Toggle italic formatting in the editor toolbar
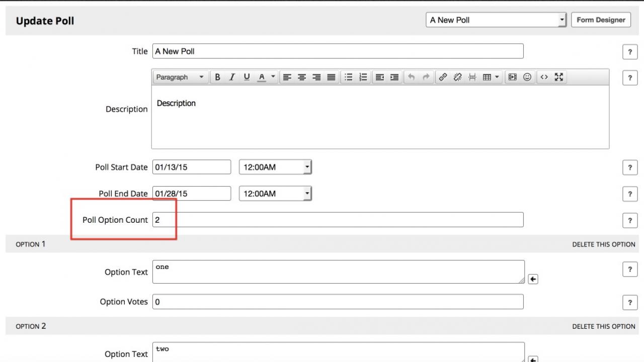Screen dimensions: 644x362 232,77
